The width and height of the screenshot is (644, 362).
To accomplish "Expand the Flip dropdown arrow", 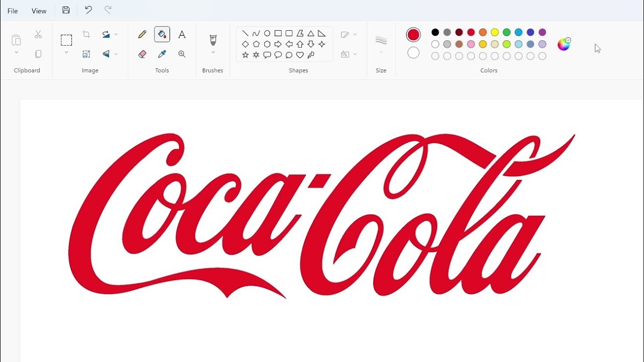I will [116, 54].
